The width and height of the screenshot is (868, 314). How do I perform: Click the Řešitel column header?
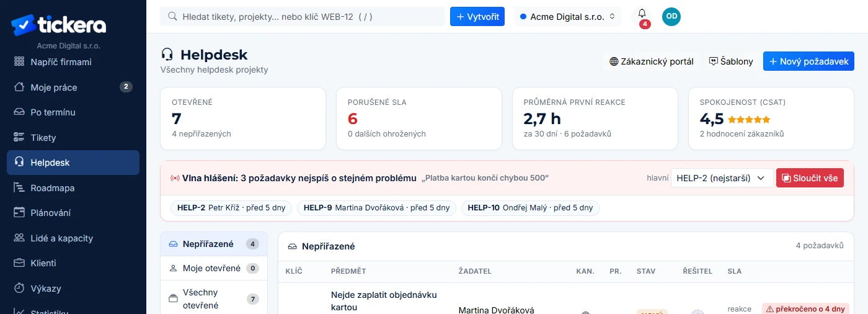point(697,271)
